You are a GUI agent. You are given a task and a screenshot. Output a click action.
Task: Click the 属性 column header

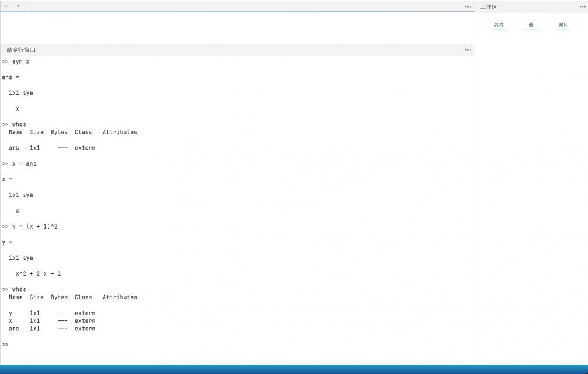point(563,25)
